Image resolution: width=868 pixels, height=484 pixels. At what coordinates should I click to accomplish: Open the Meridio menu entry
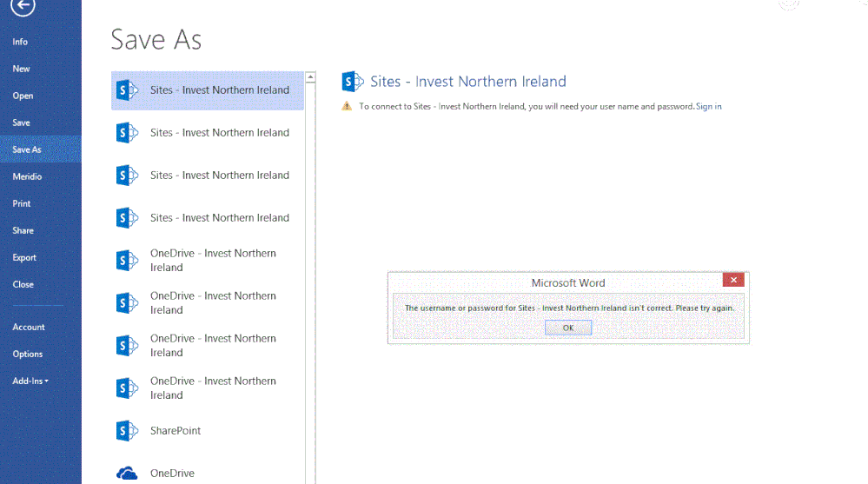click(x=27, y=176)
